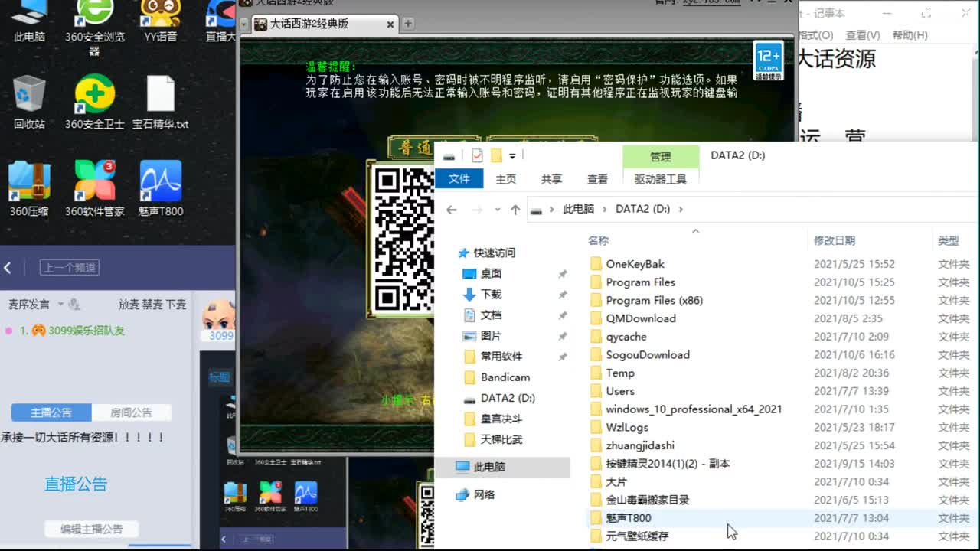Click Explorer back navigation arrow
This screenshot has height=551, width=980.
tap(452, 209)
